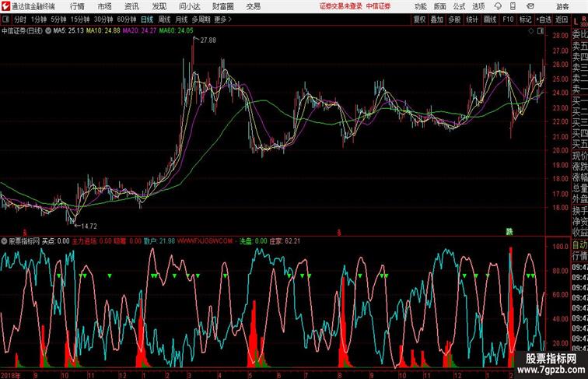588x379 pixels.
Task: Click the 叠加 overlay toolbar button
Action: tap(437, 19)
